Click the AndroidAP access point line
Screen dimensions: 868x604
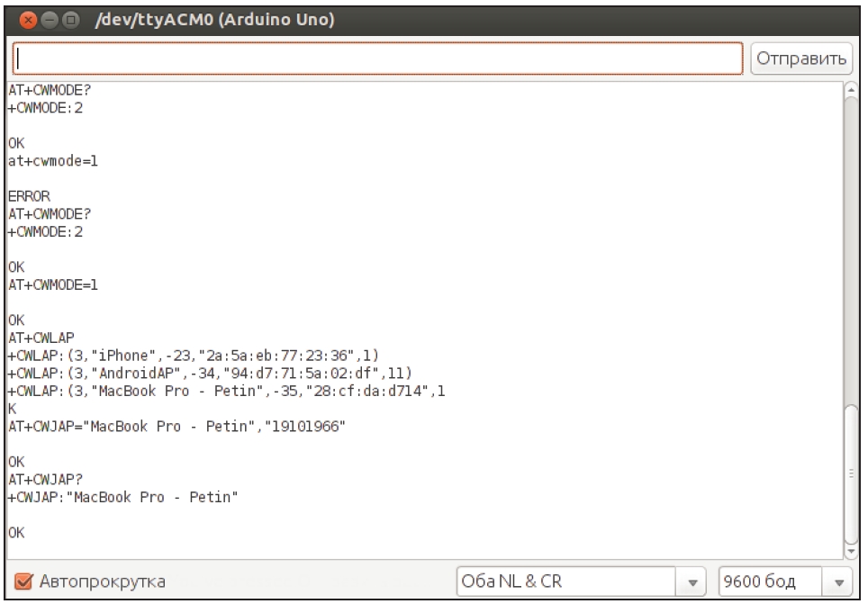210,374
